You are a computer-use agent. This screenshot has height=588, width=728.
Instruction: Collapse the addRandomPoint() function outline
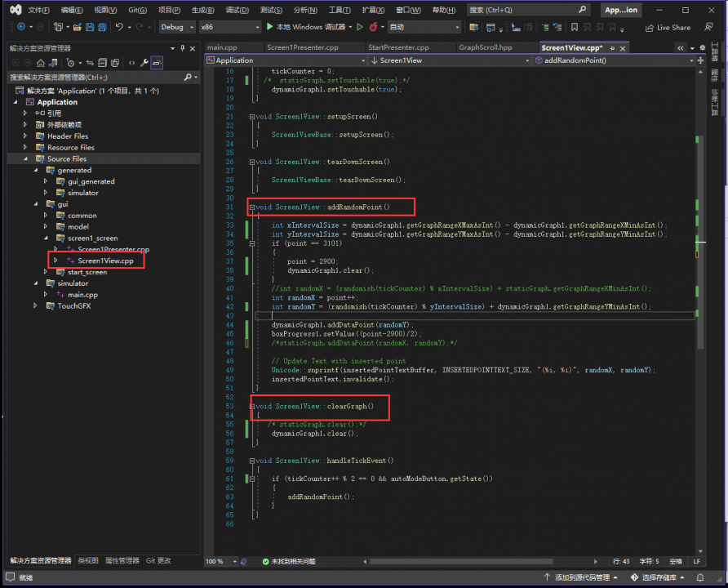[x=251, y=207]
